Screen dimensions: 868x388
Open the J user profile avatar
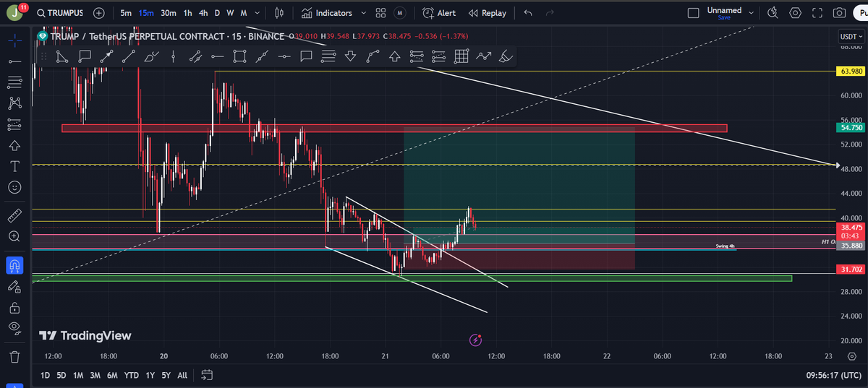pyautogui.click(x=14, y=13)
